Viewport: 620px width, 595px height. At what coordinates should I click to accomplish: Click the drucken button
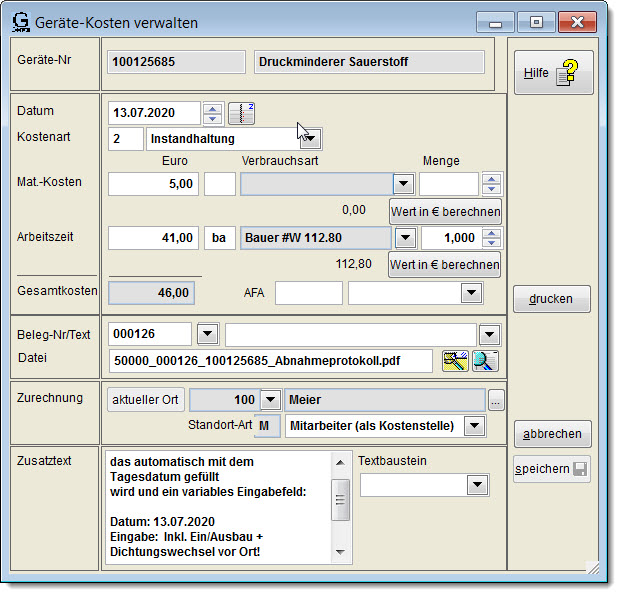552,299
